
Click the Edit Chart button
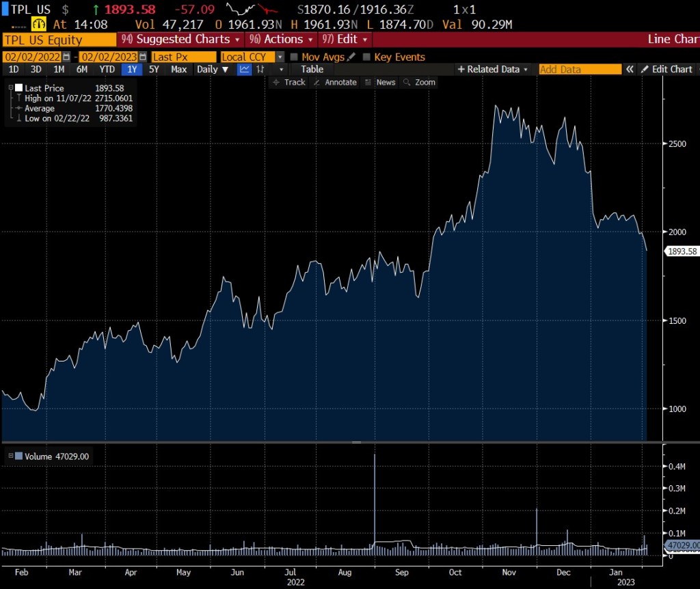coord(666,69)
